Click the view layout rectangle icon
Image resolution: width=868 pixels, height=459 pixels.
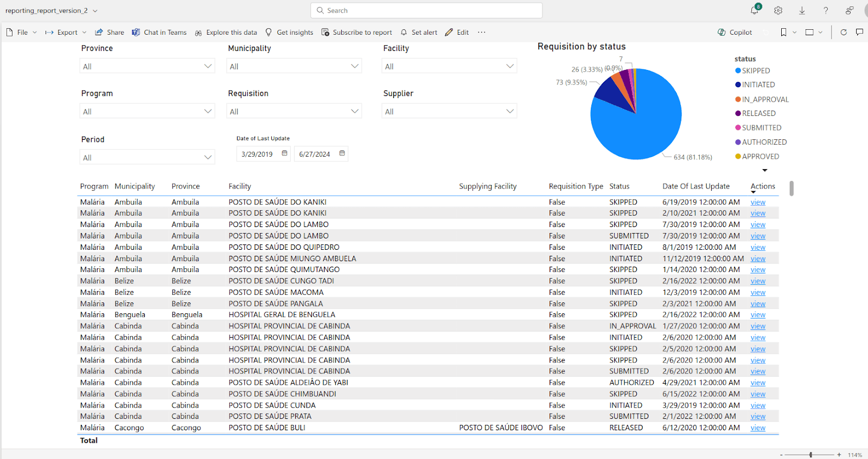[809, 33]
